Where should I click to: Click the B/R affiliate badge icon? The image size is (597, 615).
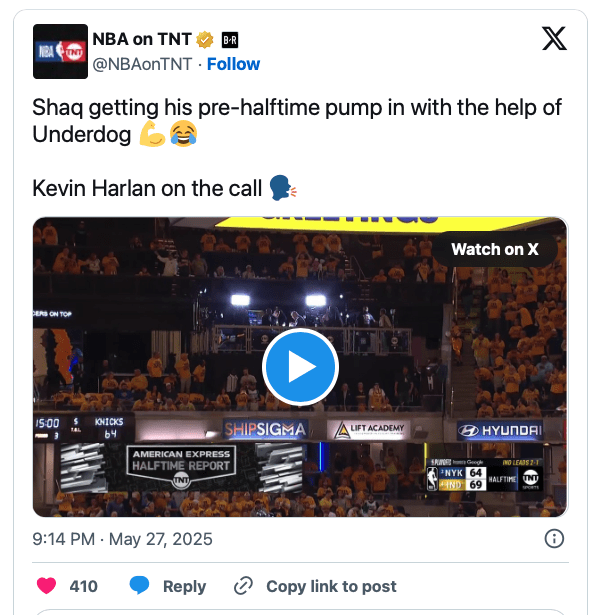(230, 40)
